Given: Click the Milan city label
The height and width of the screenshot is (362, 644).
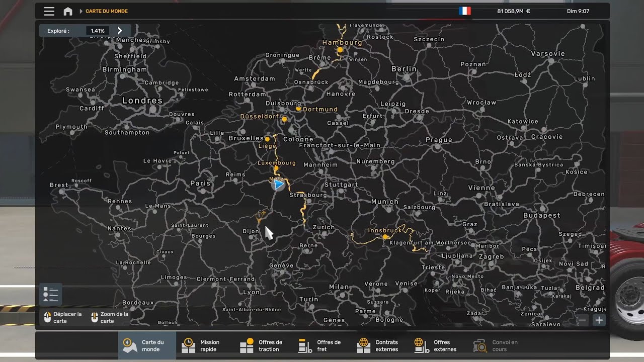Looking at the screenshot, I should pyautogui.click(x=339, y=287).
